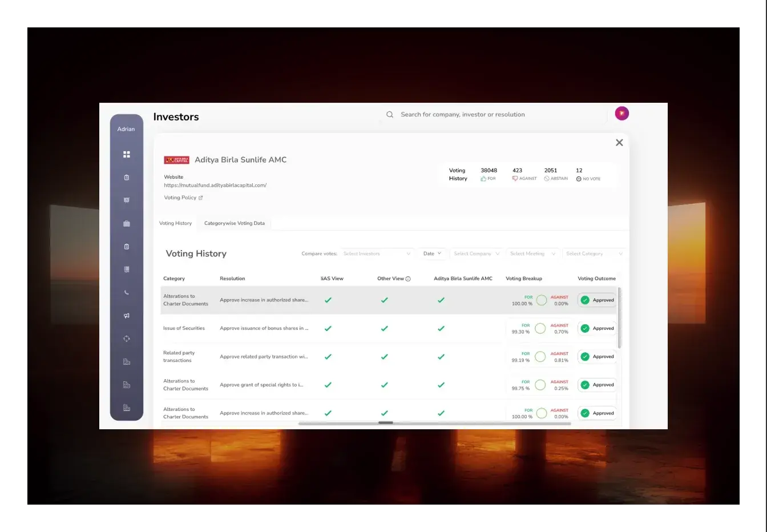767x532 pixels.
Task: Click the 'Investors' page heading
Action: 176,117
